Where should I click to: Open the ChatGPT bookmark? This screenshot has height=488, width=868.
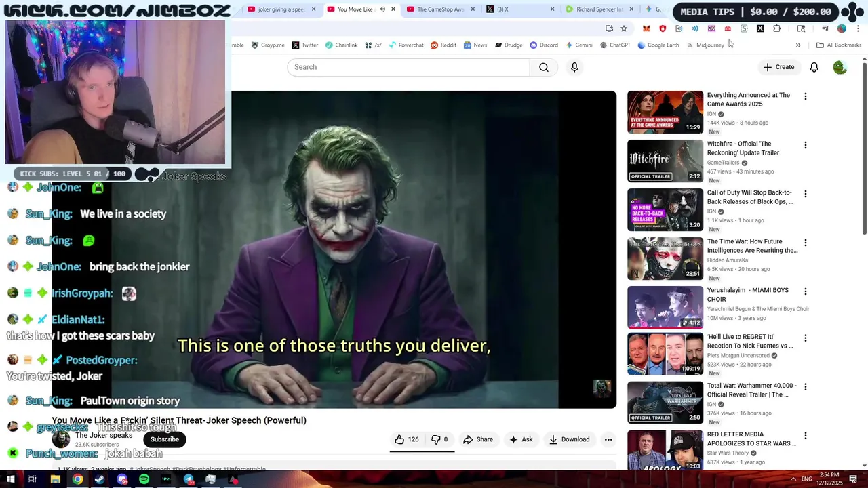coord(615,45)
